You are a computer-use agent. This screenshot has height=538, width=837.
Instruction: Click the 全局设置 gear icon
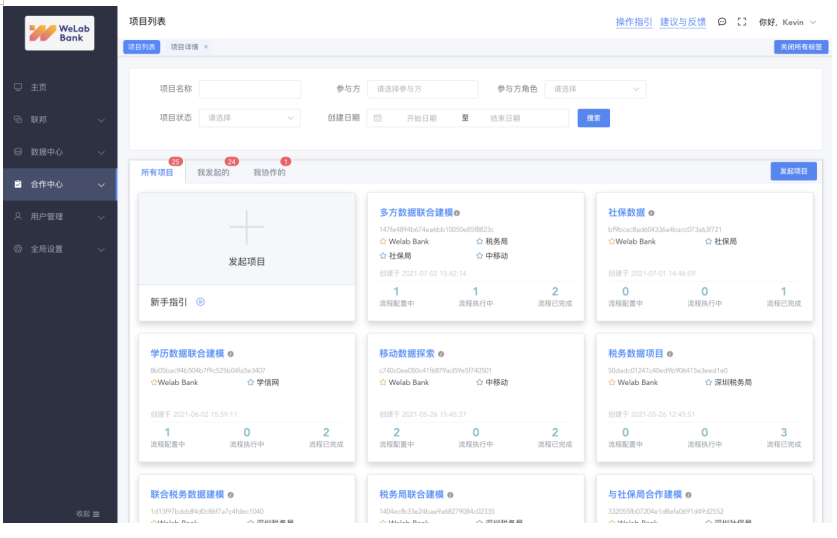pyautogui.click(x=18, y=249)
